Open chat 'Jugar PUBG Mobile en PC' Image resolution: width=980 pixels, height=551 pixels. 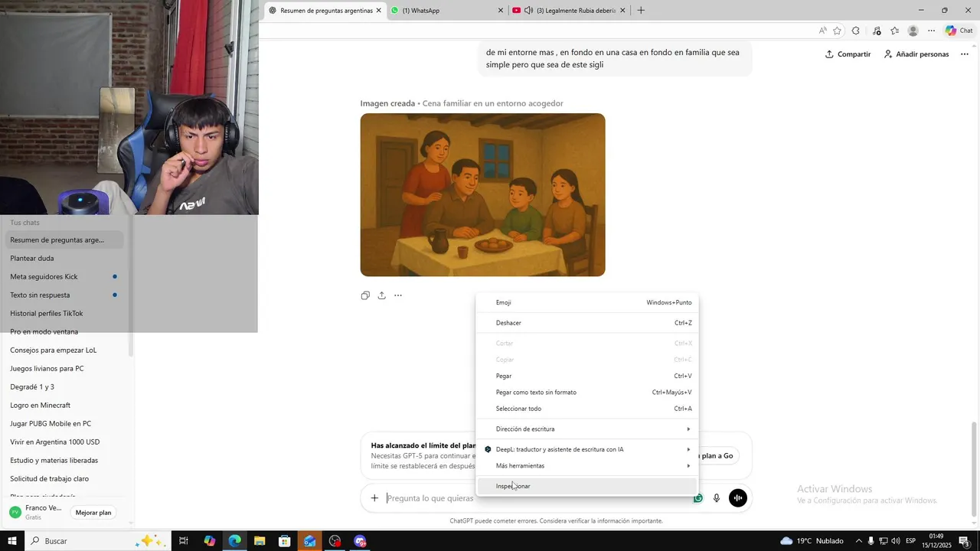pyautogui.click(x=64, y=424)
